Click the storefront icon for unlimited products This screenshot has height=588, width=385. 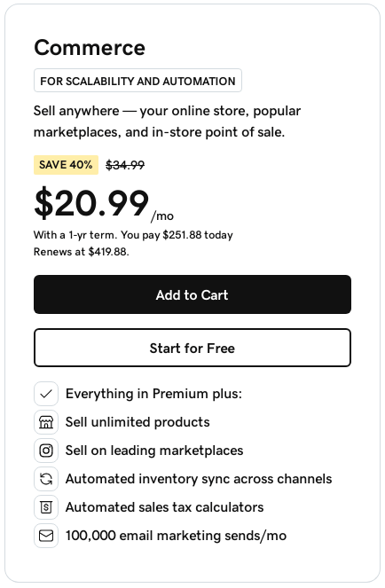(x=46, y=422)
